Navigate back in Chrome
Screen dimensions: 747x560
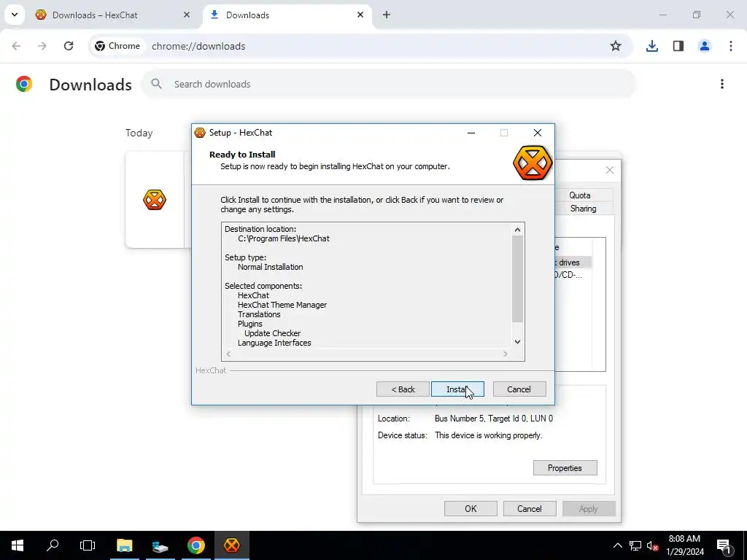click(16, 46)
